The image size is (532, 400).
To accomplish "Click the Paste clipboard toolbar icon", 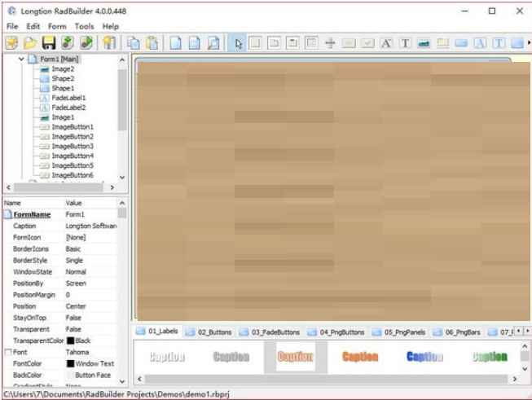I will click(x=152, y=43).
